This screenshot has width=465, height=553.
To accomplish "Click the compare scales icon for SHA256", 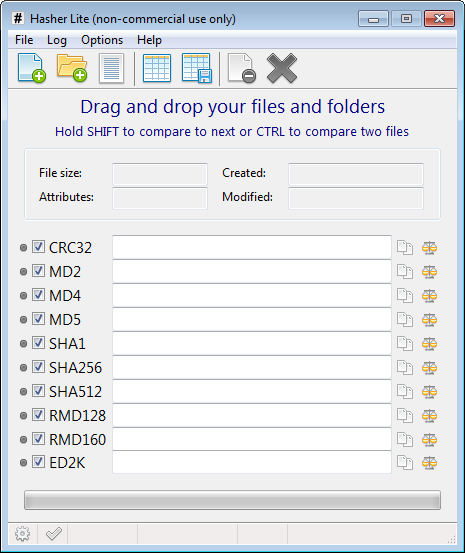I will click(x=429, y=367).
